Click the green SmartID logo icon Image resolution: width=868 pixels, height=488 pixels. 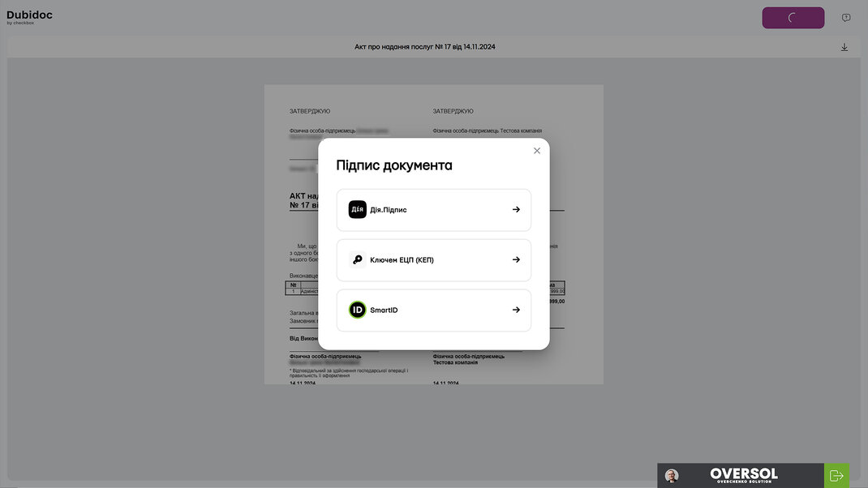coord(357,310)
